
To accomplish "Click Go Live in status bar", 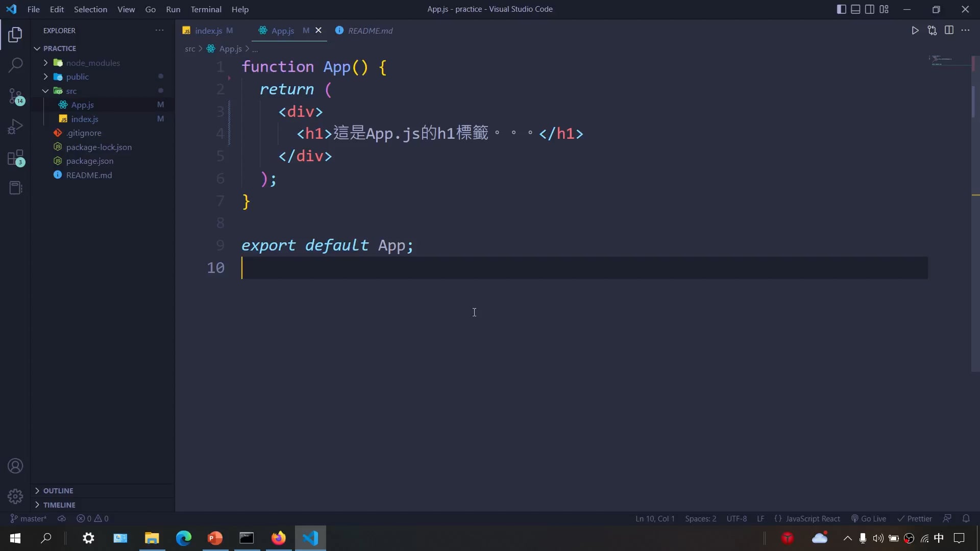I will coord(869,518).
